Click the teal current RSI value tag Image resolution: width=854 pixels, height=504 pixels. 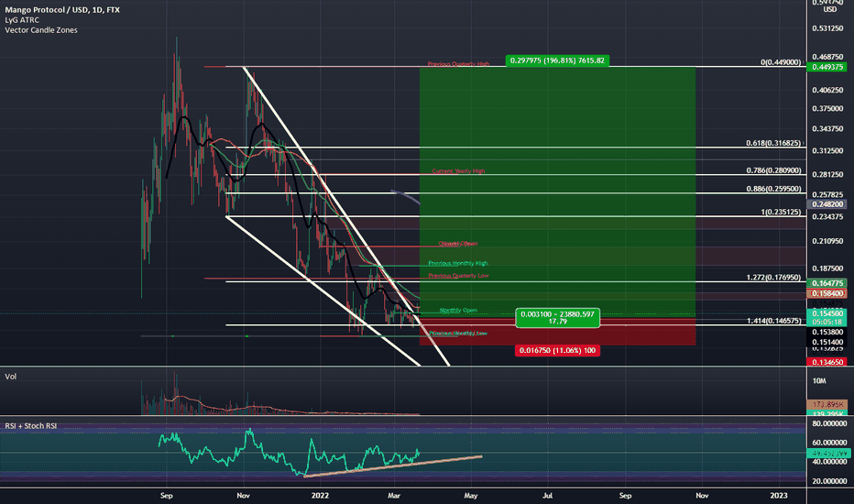tap(828, 453)
